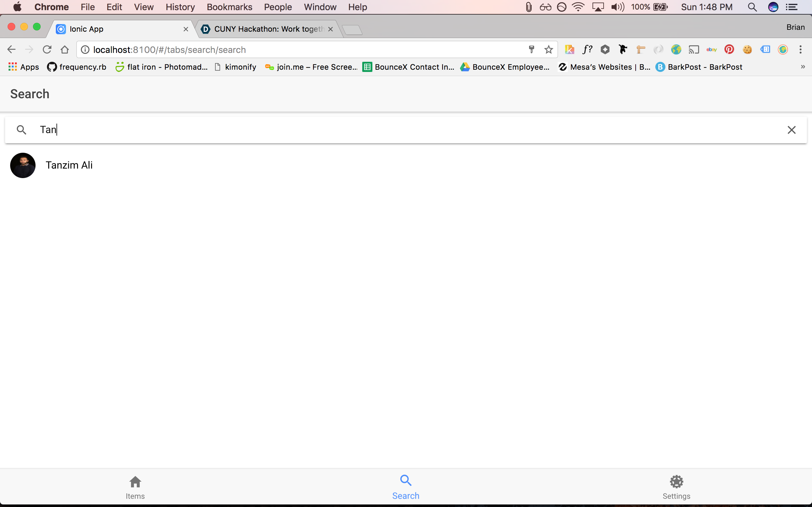Click the magnifier icon in search bar
812x507 pixels.
pyautogui.click(x=22, y=130)
